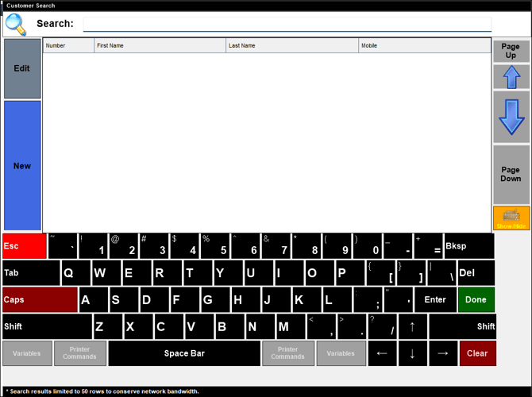Tap the number 5 key
This screenshot has width=532, height=397.
coord(214,246)
